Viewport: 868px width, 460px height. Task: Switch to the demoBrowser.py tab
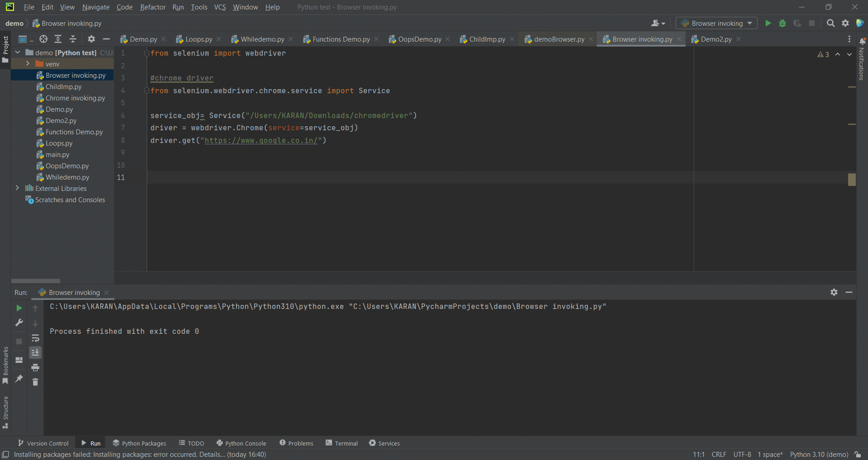tap(559, 39)
